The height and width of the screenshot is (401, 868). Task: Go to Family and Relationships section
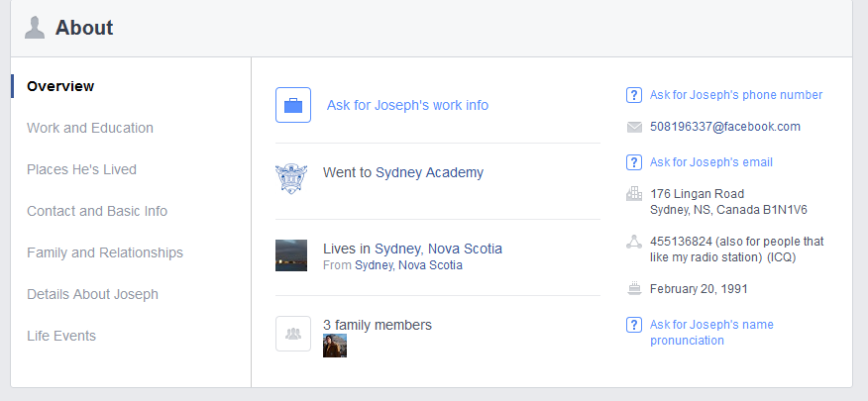pos(105,252)
